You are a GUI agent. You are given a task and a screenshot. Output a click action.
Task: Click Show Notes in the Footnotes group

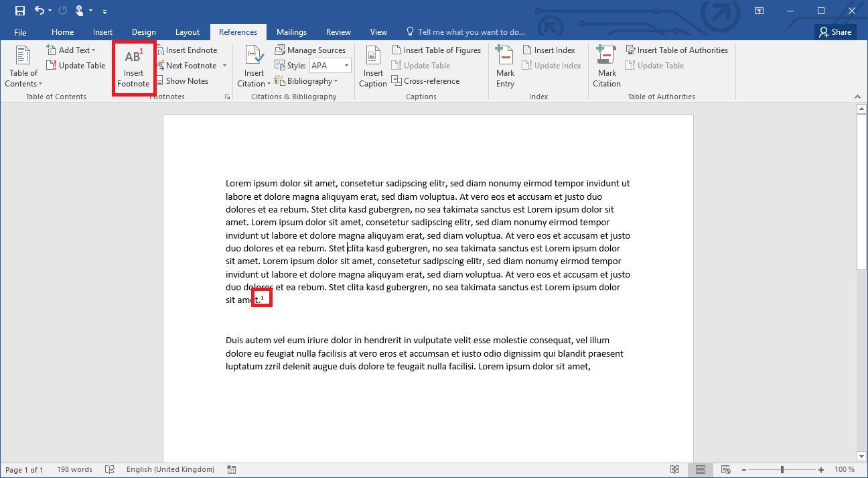click(183, 80)
